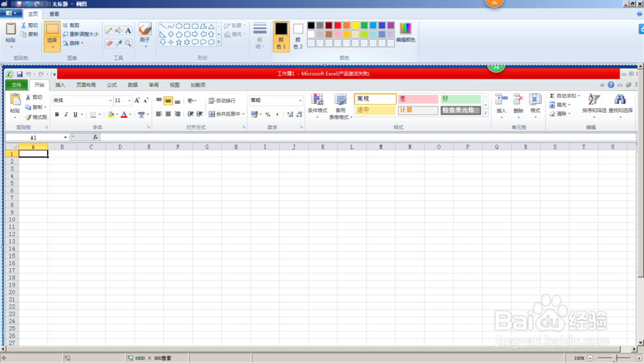
Task: Click Excel Help question mark icon
Action: pos(611,84)
